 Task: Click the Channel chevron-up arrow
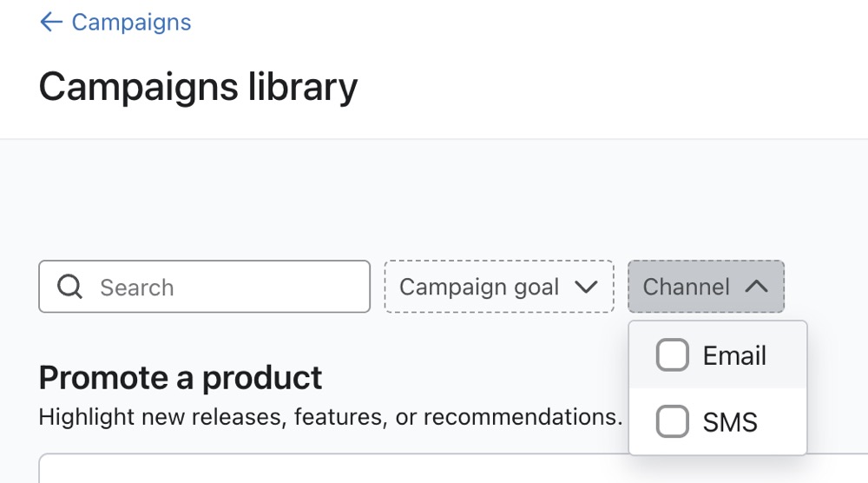[x=756, y=287]
